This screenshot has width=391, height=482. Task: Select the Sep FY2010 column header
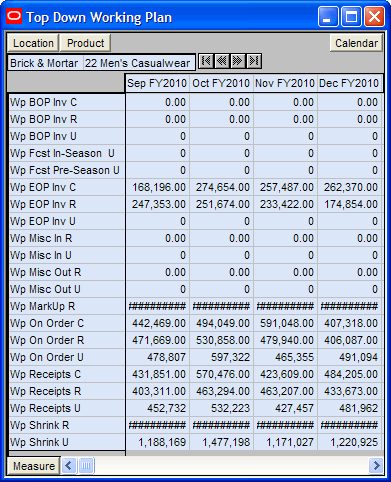pyautogui.click(x=157, y=83)
